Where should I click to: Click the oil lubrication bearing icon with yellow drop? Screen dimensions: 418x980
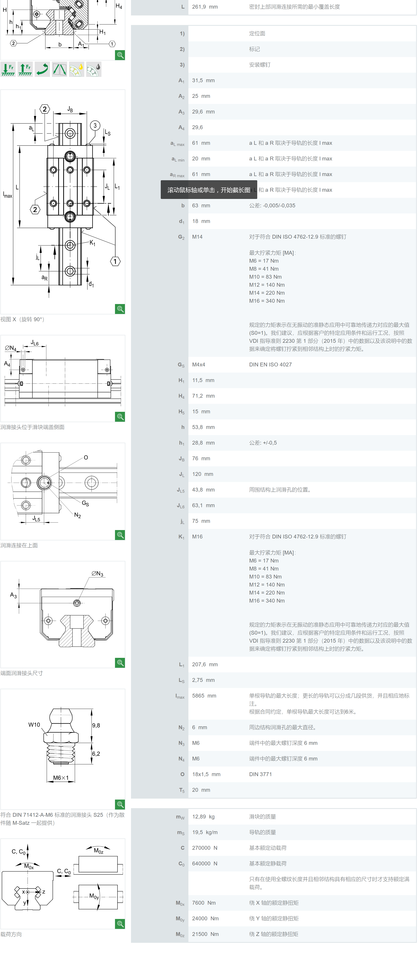point(76,69)
